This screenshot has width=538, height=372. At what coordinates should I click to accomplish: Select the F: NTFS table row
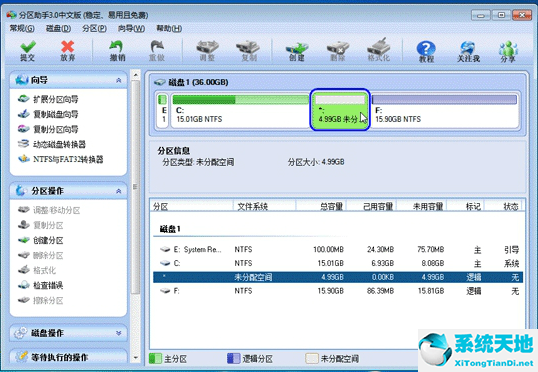coord(338,291)
